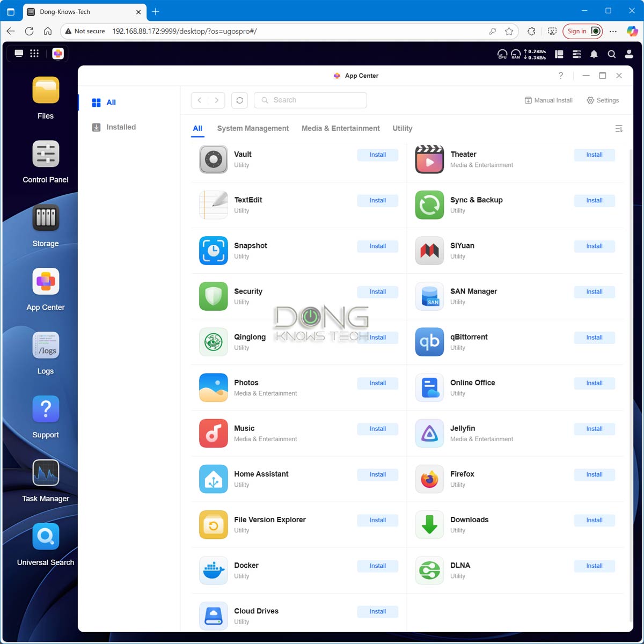Open the widgets panel icon in top bar
Screen dimensions: 644x644
[559, 54]
